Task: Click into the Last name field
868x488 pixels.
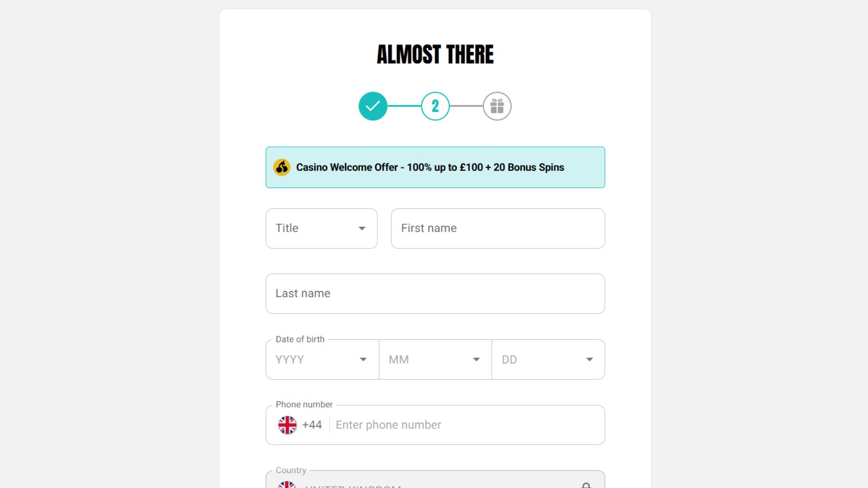Action: (435, 294)
